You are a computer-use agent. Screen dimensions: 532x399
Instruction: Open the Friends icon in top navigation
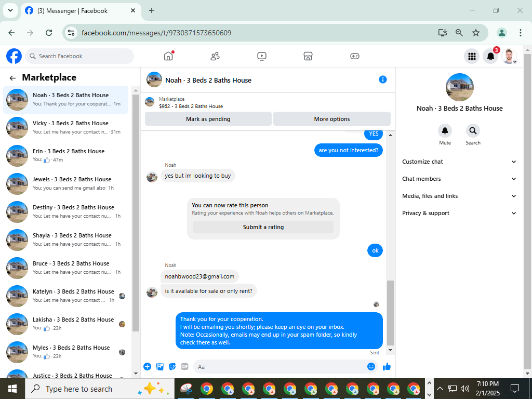(x=215, y=56)
